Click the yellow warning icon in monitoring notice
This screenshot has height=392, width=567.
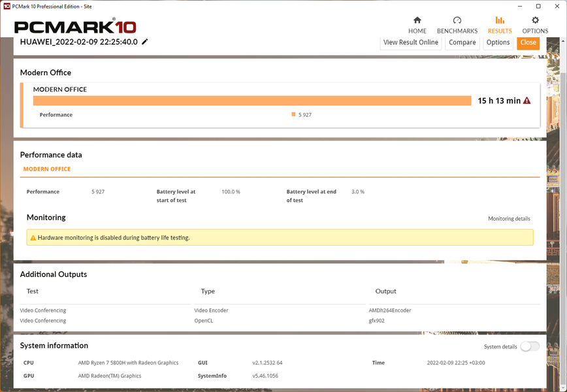pyautogui.click(x=33, y=238)
